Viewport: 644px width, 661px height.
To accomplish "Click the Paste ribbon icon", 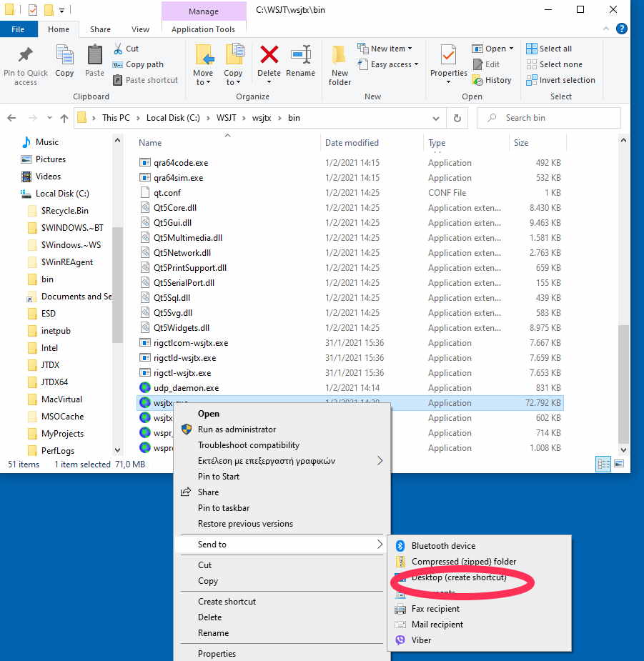I will point(94,55).
